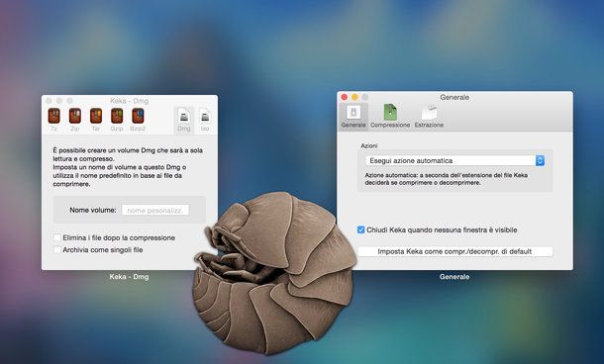This screenshot has height=364, width=604.
Task: Uncheck Chiudi Keka quando nessuna finestra è visibile
Action: click(x=361, y=229)
